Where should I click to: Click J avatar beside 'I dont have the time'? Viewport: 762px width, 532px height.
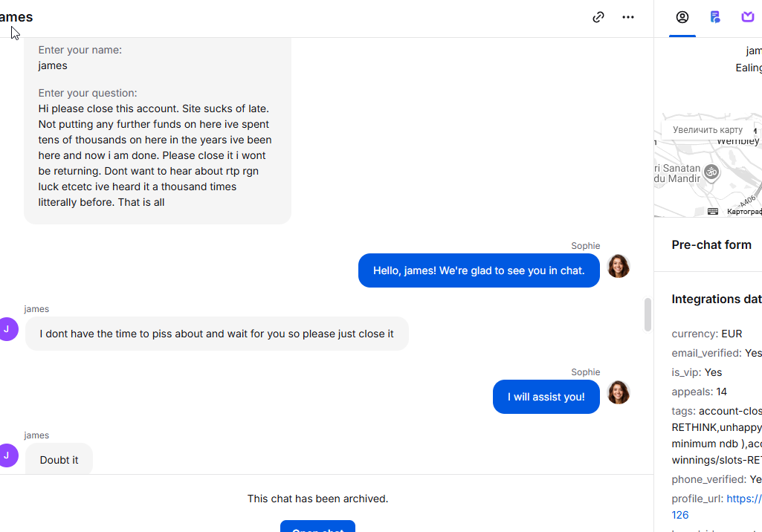pos(7,329)
